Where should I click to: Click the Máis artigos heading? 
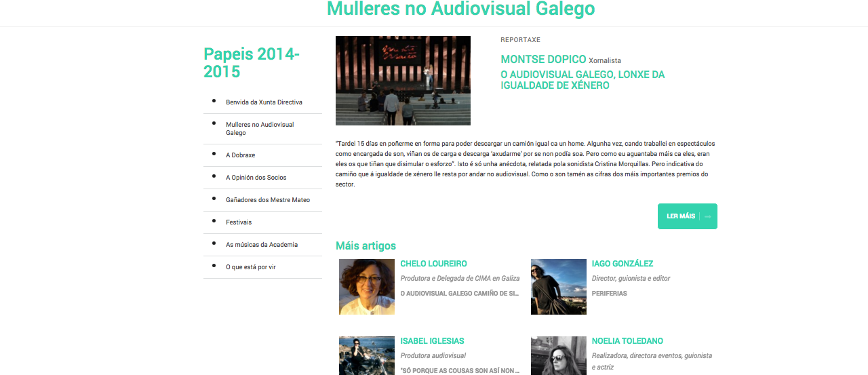pos(366,245)
